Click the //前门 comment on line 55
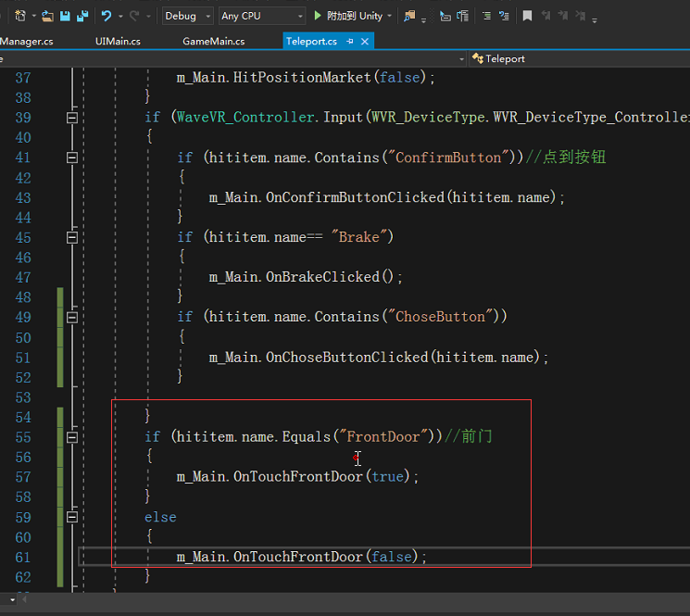The width and height of the screenshot is (690, 616). pyautogui.click(x=469, y=436)
